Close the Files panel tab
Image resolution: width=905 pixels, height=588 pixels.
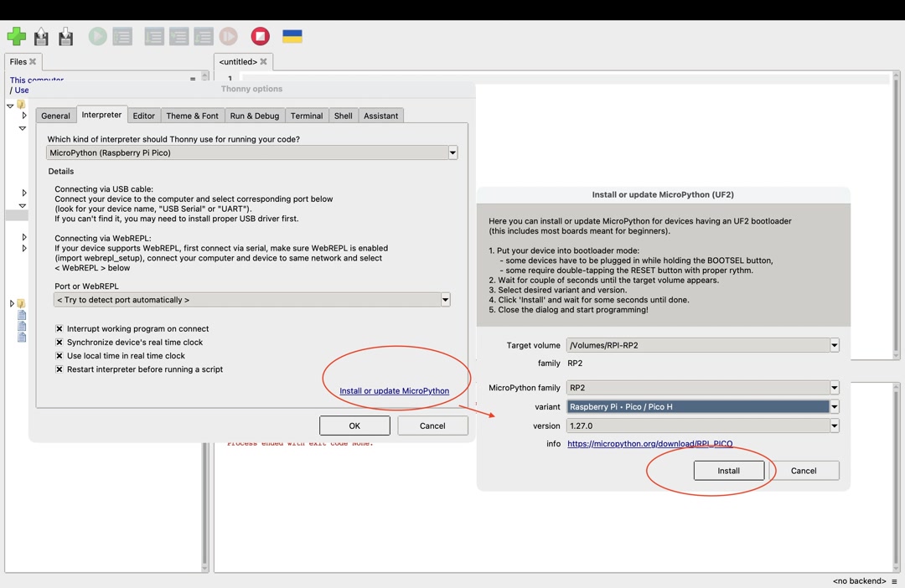pos(33,62)
